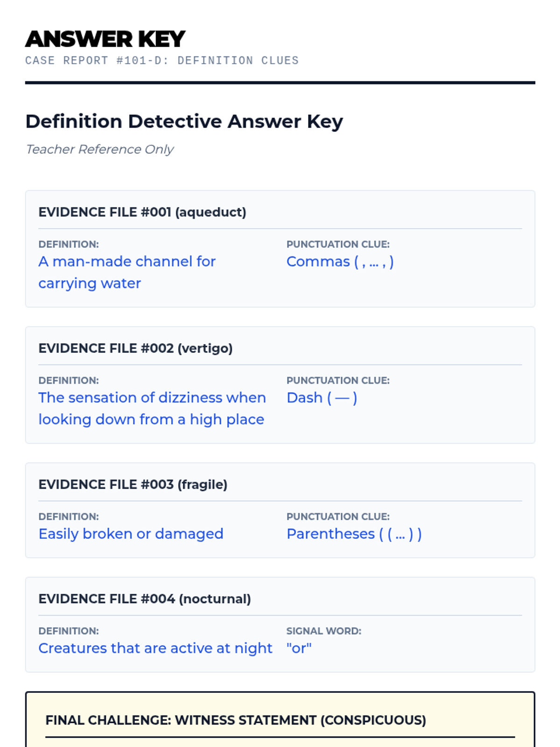The height and width of the screenshot is (747, 560).
Task: Click the Dash punctuation clue answer
Action: click(322, 398)
